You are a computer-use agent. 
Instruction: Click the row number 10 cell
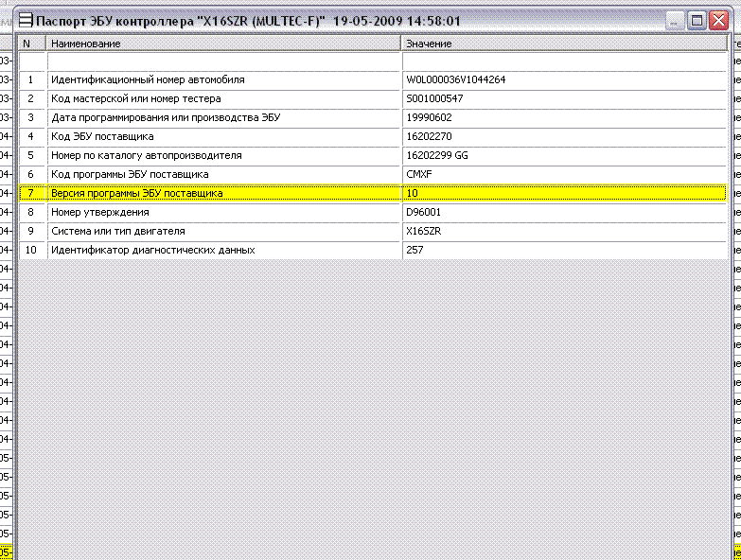tap(32, 250)
